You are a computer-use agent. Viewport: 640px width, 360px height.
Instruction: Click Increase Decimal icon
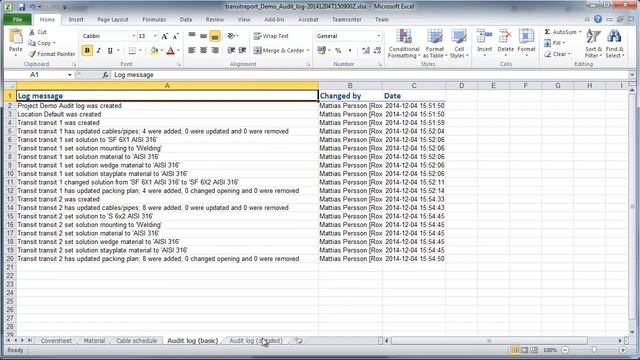click(366, 51)
